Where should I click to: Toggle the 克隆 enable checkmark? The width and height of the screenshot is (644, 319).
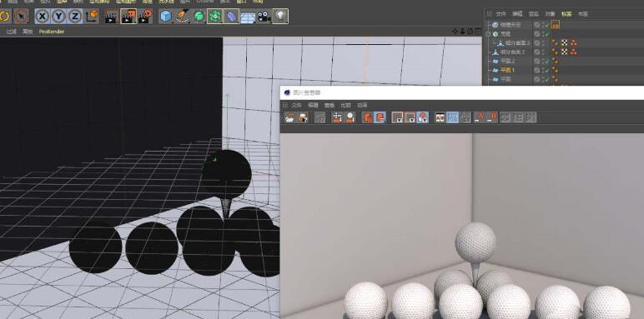tap(547, 34)
